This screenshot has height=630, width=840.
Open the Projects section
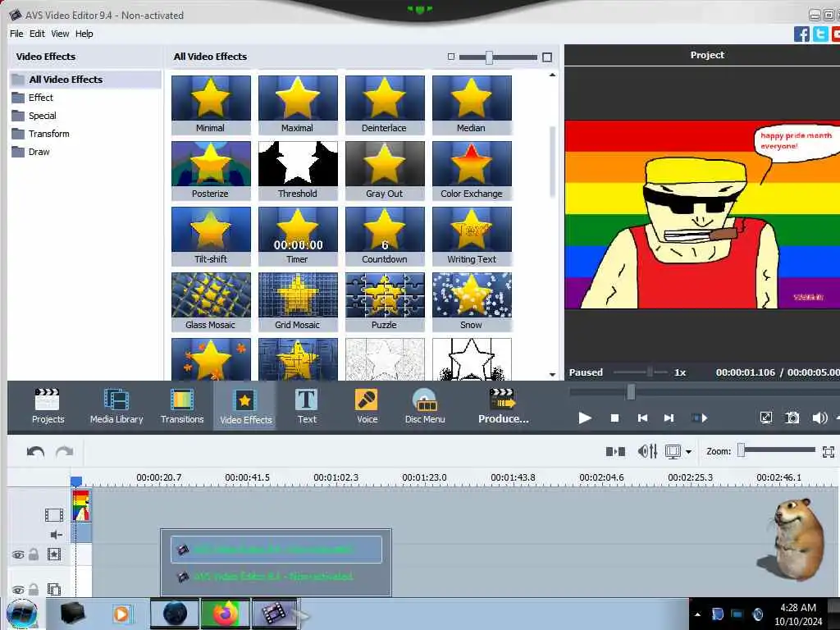coord(48,407)
